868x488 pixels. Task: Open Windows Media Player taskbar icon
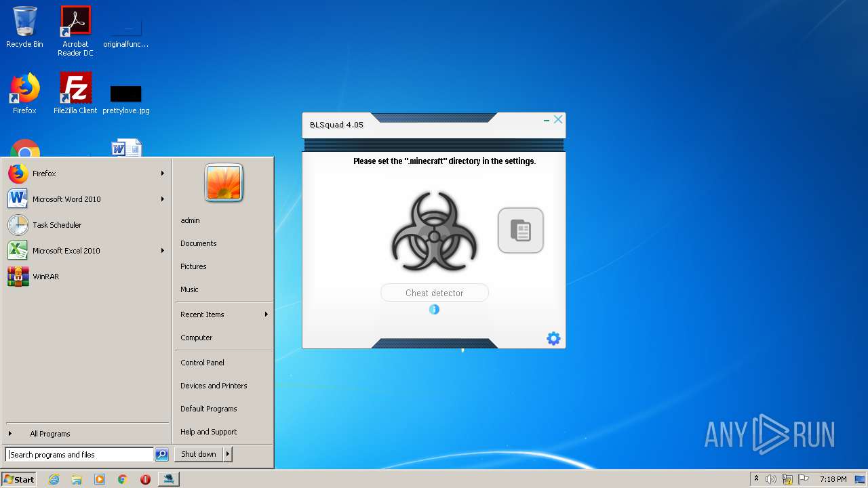click(x=100, y=479)
